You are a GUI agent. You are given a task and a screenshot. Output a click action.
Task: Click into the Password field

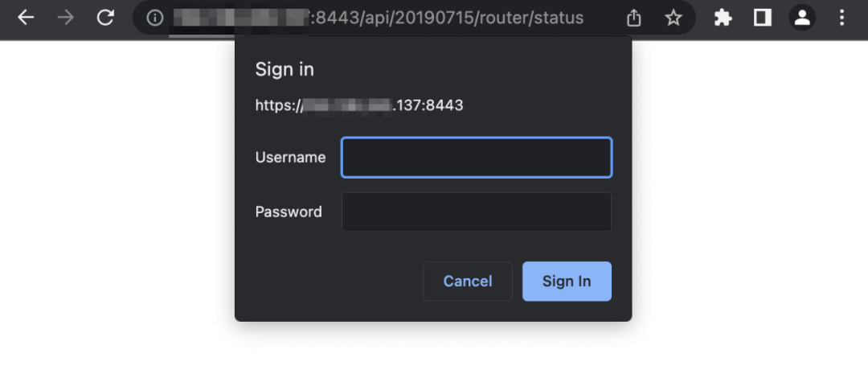477,212
